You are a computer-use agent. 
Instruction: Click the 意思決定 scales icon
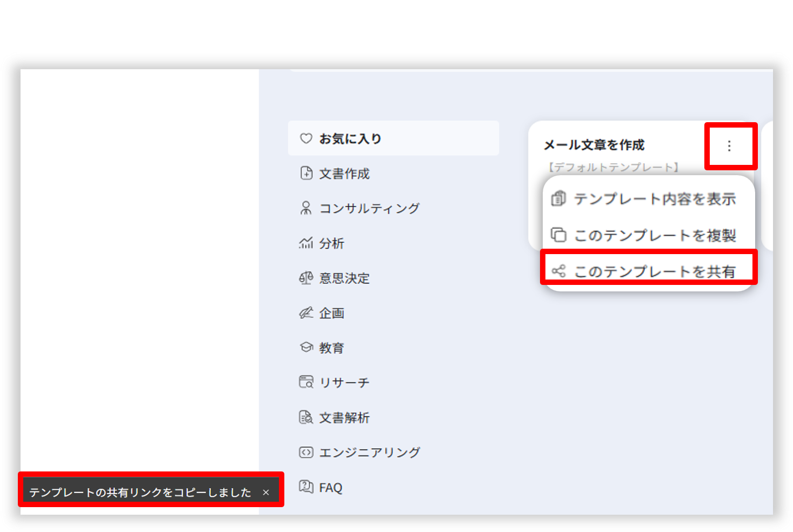306,278
